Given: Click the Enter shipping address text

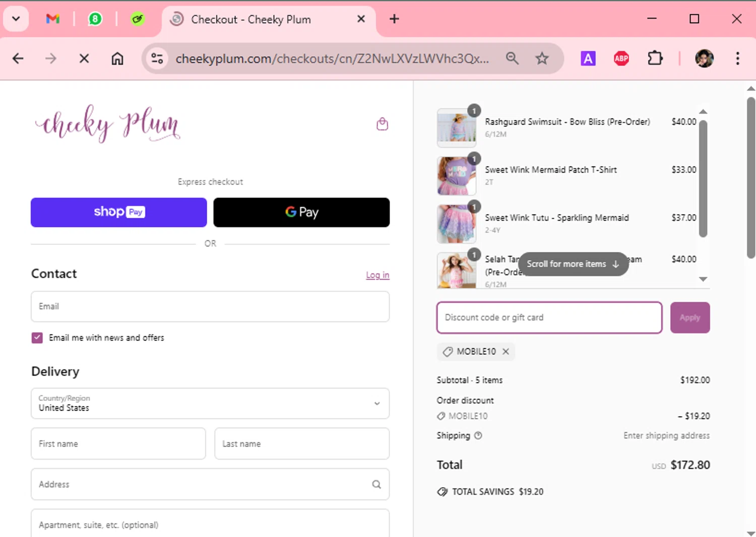Looking at the screenshot, I should pyautogui.click(x=666, y=436).
